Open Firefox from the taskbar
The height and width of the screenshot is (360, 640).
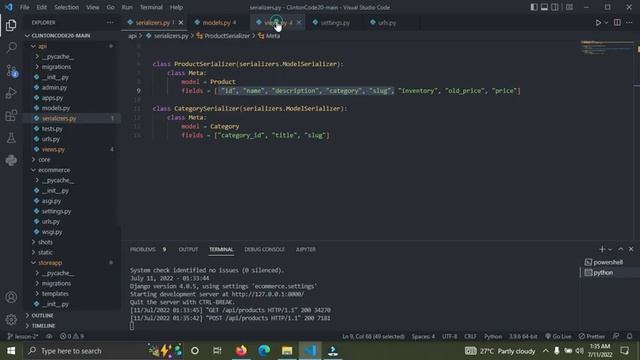[x=241, y=351]
